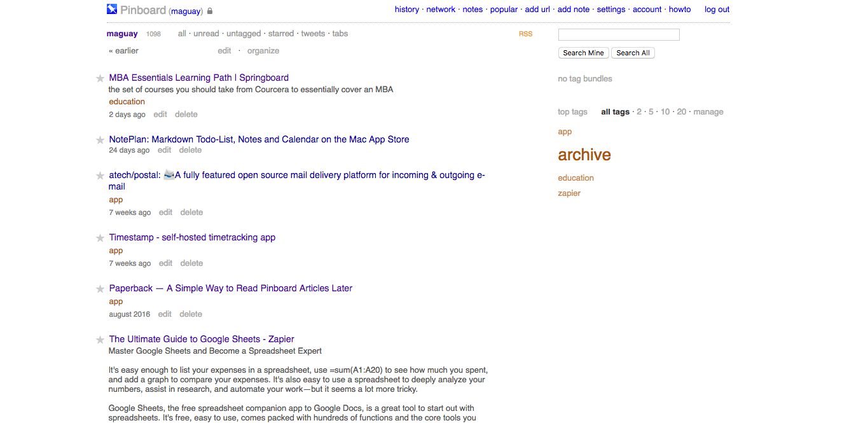
Task: Show only starred bookmarks
Action: [281, 34]
